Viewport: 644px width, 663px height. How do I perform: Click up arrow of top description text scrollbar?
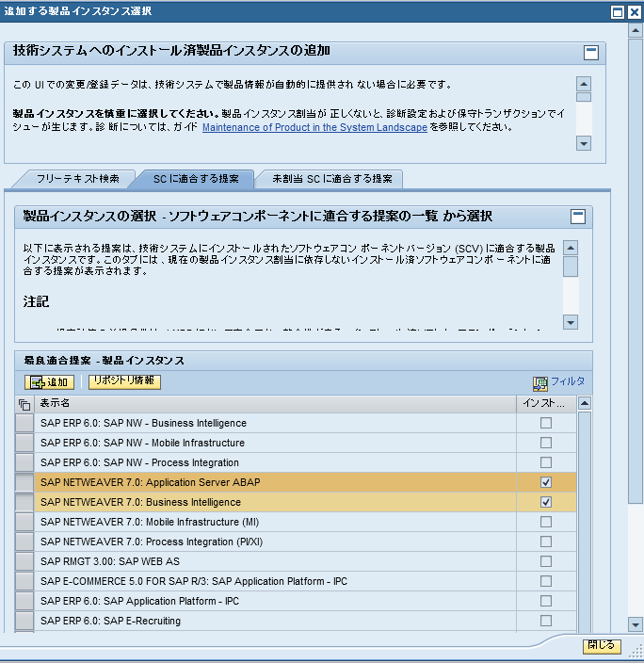(584, 84)
